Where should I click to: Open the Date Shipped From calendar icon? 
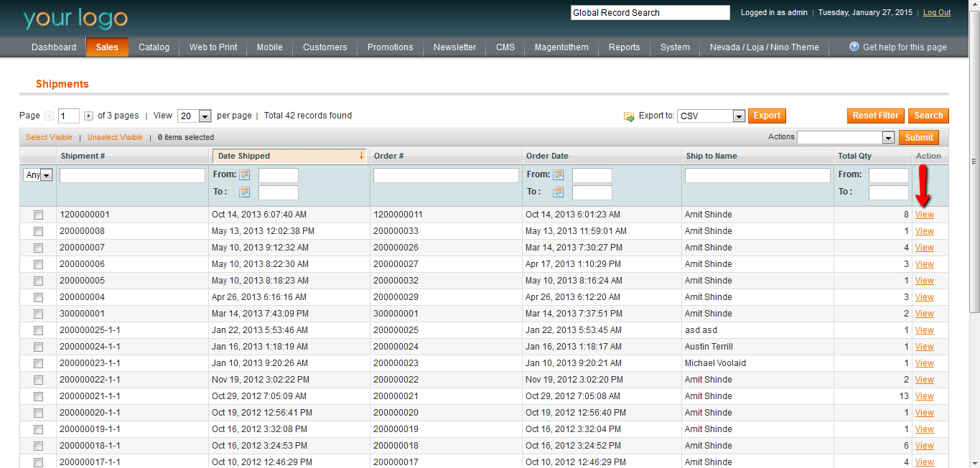click(245, 175)
